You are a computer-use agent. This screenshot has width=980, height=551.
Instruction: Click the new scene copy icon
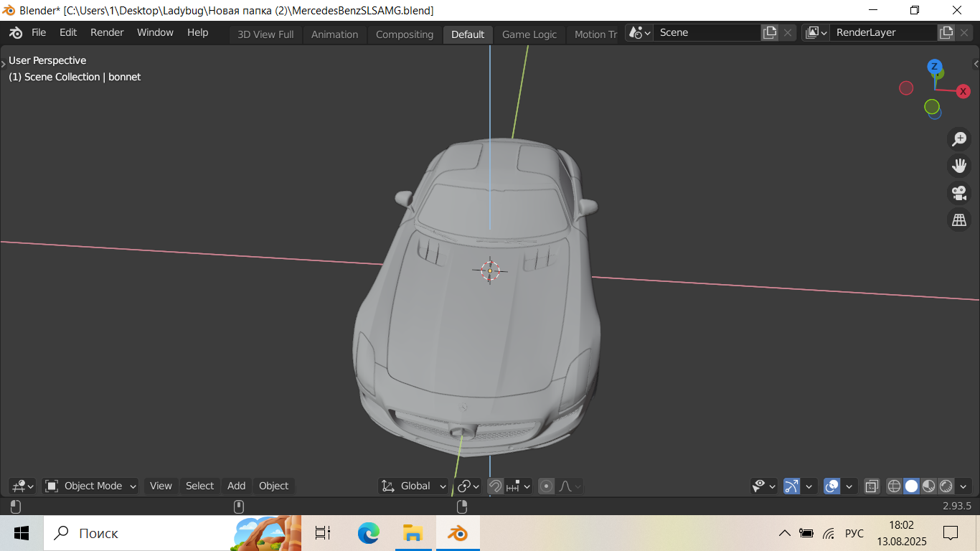(770, 32)
